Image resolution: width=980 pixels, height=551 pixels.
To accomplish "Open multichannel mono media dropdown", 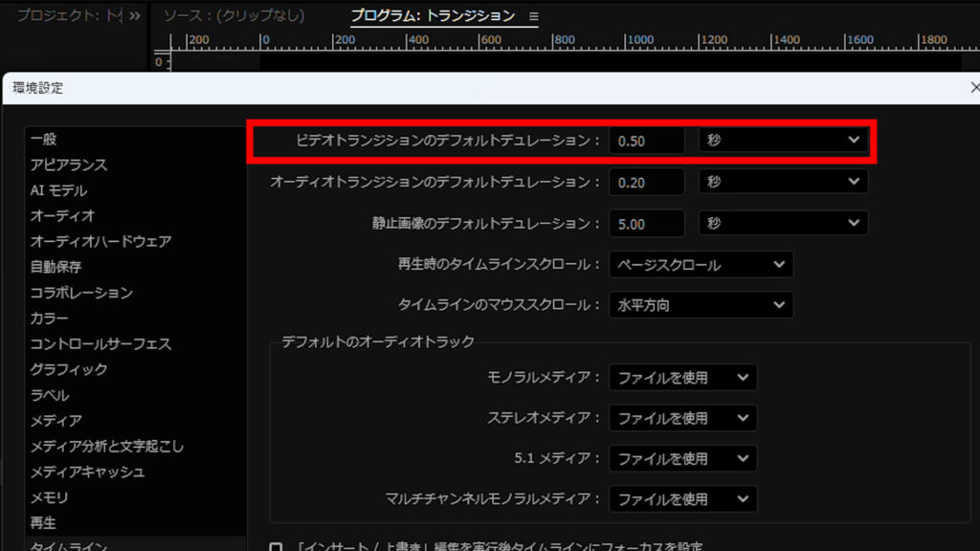I will pos(682,499).
